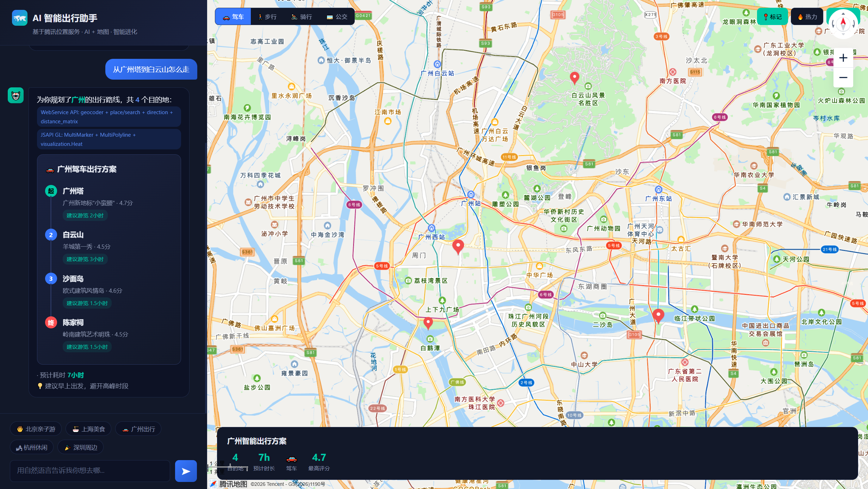Click the send message arrow button
This screenshot has height=489, width=868.
tap(186, 471)
